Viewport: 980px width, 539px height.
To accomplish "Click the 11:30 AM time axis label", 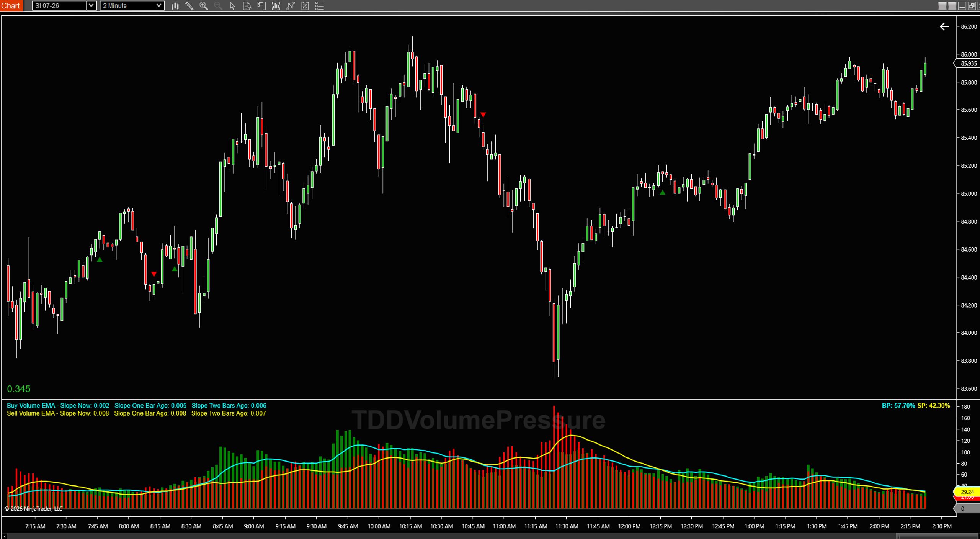I will coord(567,526).
